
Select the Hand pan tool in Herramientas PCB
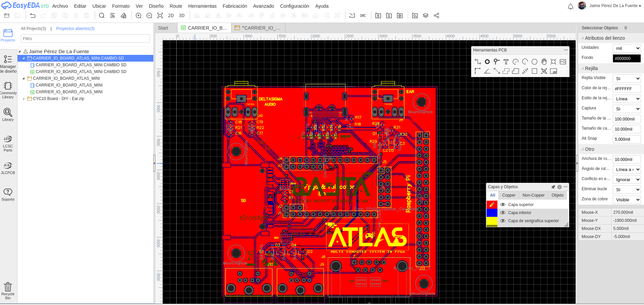pos(544,62)
